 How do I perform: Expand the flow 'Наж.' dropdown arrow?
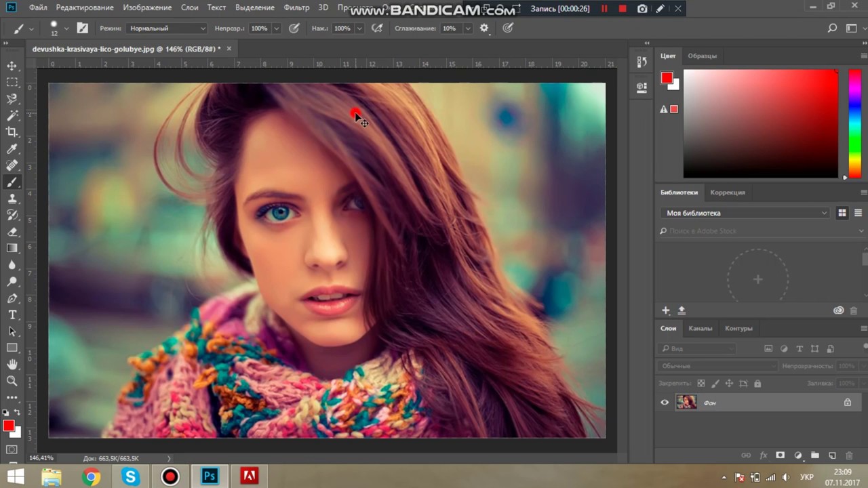[359, 28]
